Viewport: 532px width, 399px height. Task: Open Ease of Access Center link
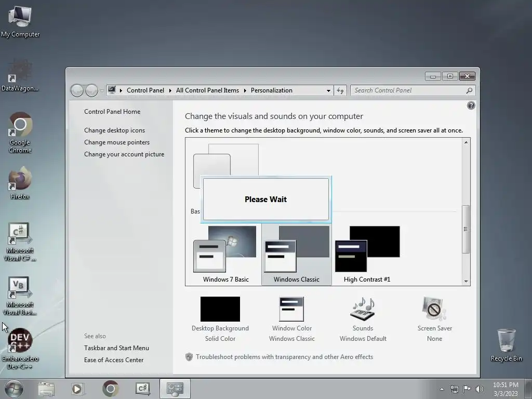114,360
